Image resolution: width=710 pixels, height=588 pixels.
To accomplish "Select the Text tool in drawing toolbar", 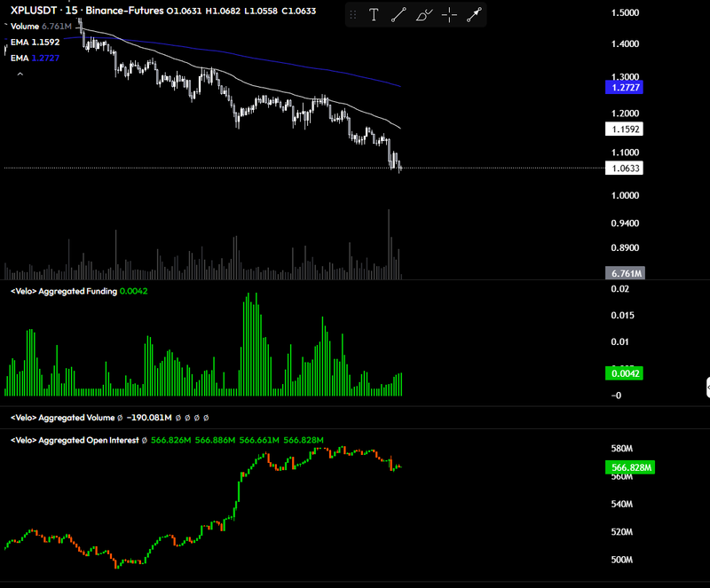I will click(x=374, y=14).
